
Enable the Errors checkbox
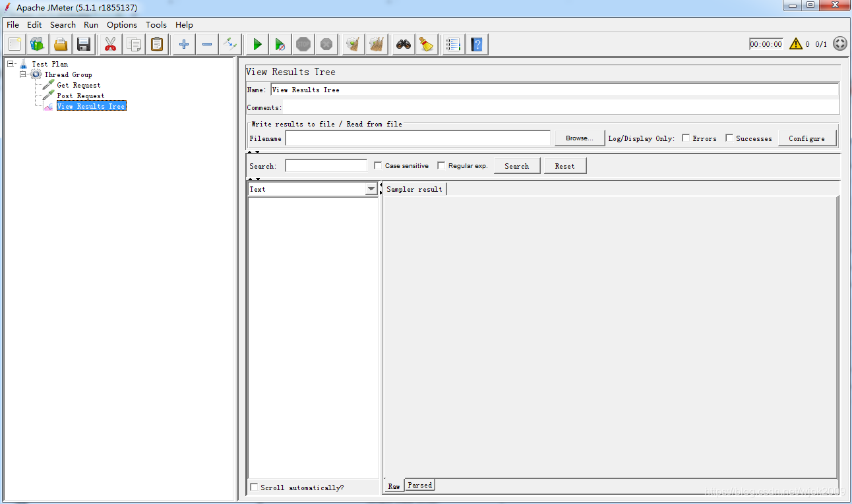tap(686, 138)
